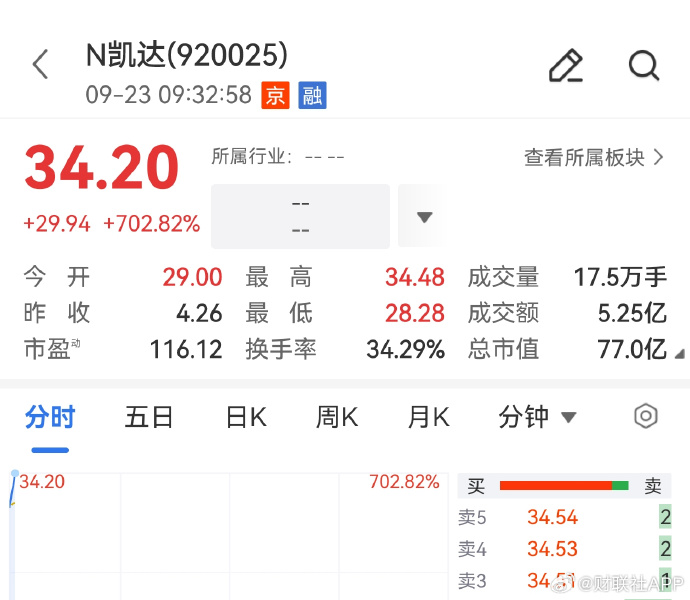Switch to the 周K tab
The height and width of the screenshot is (600, 690).
(x=337, y=416)
